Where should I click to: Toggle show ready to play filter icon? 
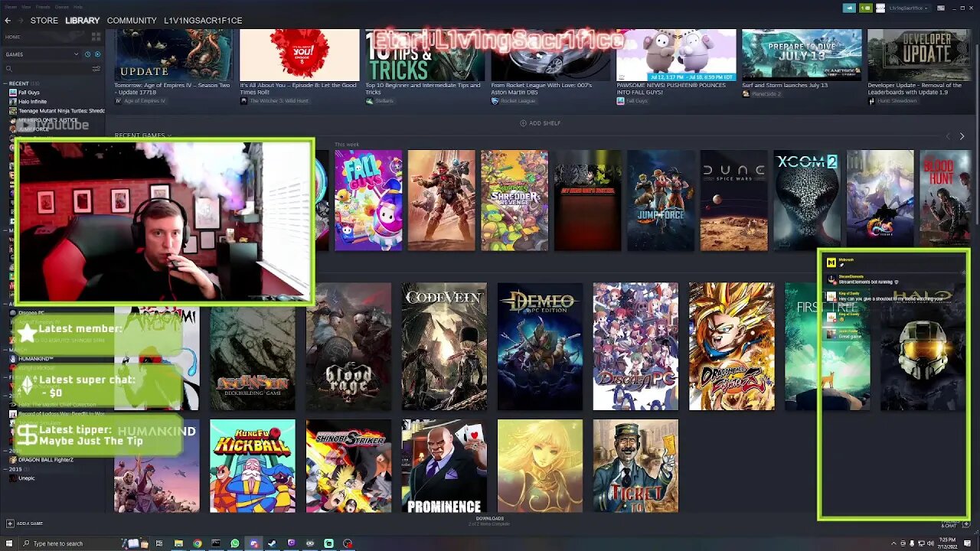96,54
